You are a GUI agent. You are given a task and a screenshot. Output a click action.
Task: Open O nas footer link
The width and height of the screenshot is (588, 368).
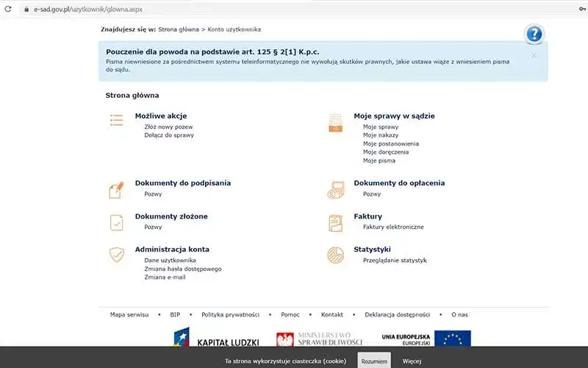tap(459, 315)
